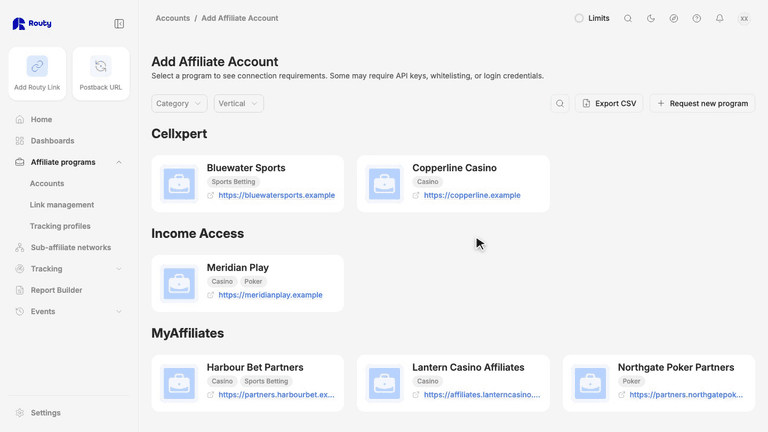
Task: Click the Events history icon
Action: pos(20,312)
